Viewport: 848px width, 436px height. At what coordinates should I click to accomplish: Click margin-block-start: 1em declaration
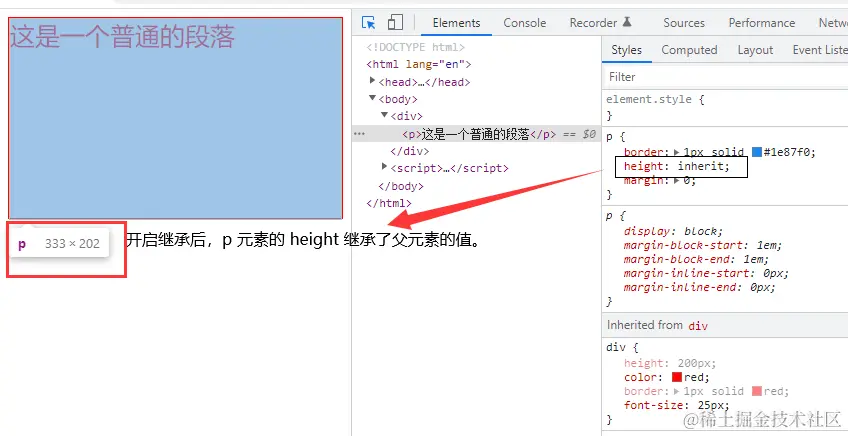coord(703,245)
